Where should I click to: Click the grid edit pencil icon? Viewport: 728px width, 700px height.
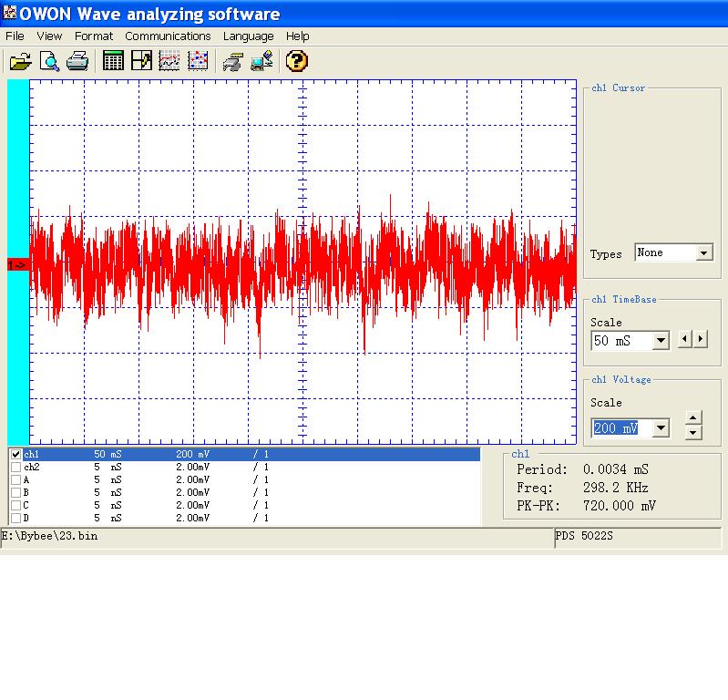tap(141, 61)
